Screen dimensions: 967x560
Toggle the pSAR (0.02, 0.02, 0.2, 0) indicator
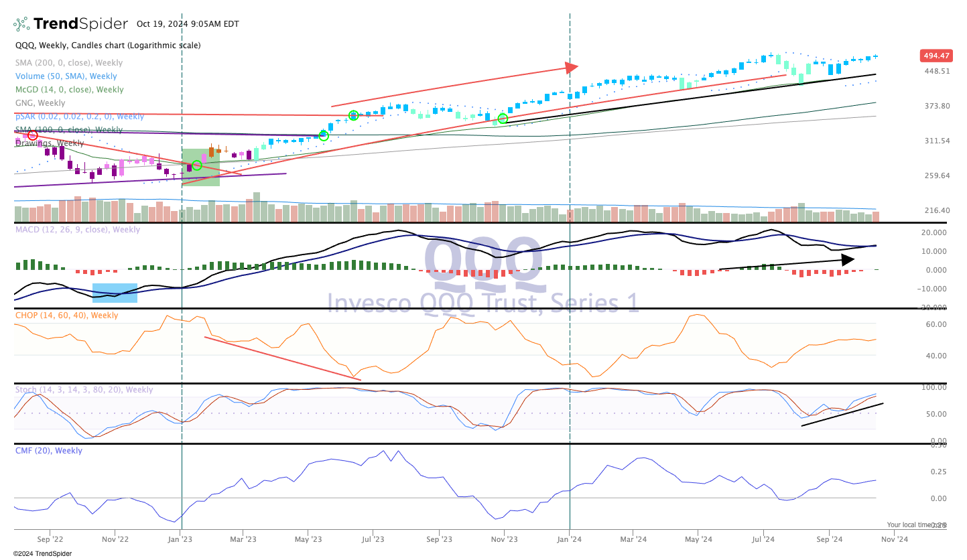(x=79, y=116)
